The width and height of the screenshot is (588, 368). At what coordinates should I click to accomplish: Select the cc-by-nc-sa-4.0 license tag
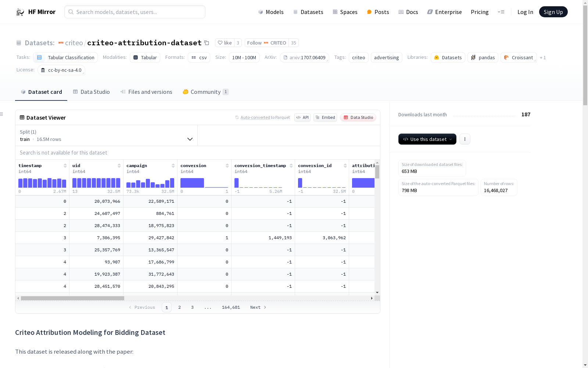(61, 70)
